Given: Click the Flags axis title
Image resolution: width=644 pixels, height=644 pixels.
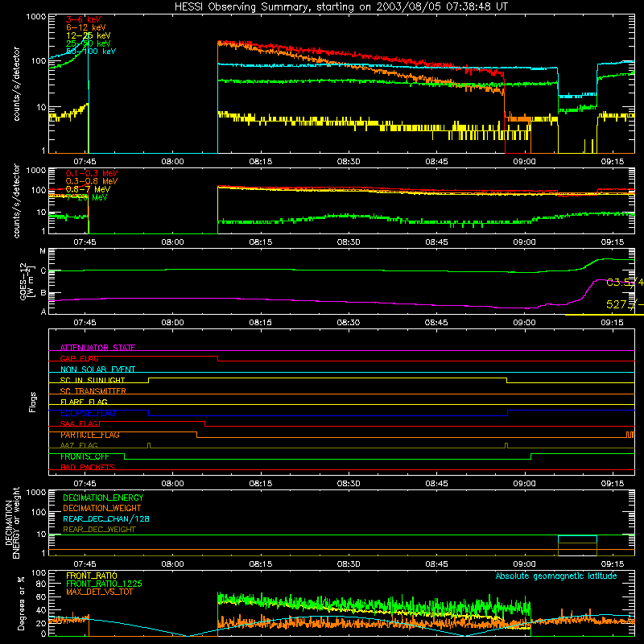Looking at the screenshot, I should click(x=33, y=402).
